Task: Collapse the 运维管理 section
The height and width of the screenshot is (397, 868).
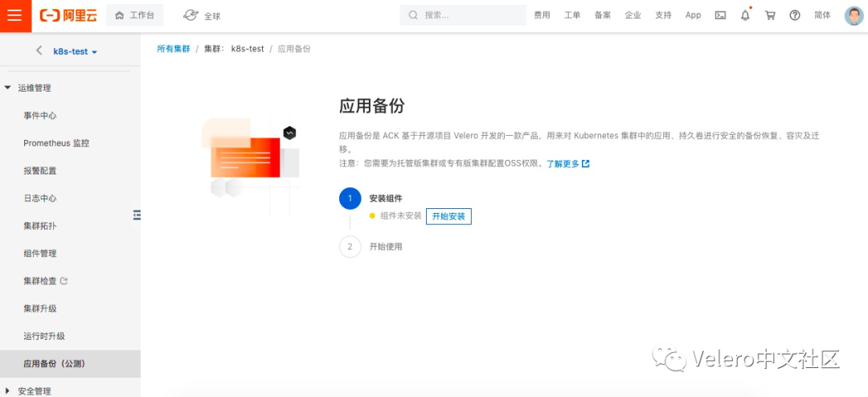Action: [35, 88]
